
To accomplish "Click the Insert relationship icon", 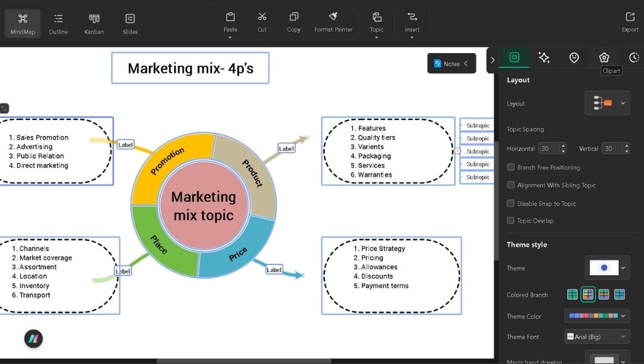I will [x=412, y=22].
